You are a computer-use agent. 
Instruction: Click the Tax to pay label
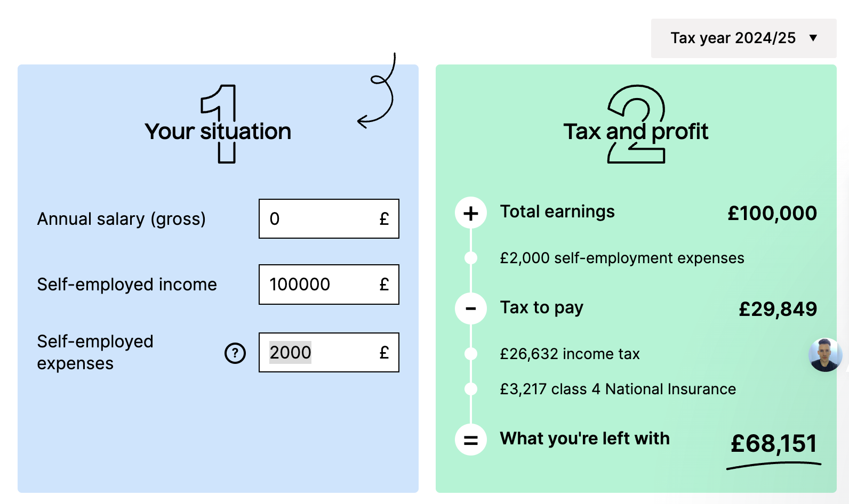click(541, 307)
